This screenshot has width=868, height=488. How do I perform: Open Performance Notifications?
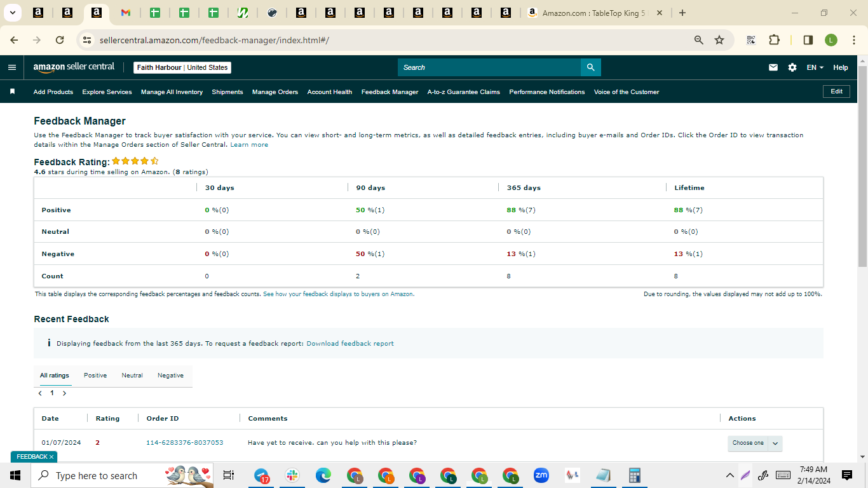(x=547, y=92)
